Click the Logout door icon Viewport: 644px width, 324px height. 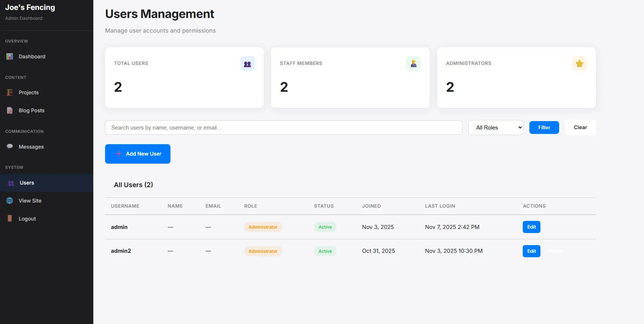point(10,219)
